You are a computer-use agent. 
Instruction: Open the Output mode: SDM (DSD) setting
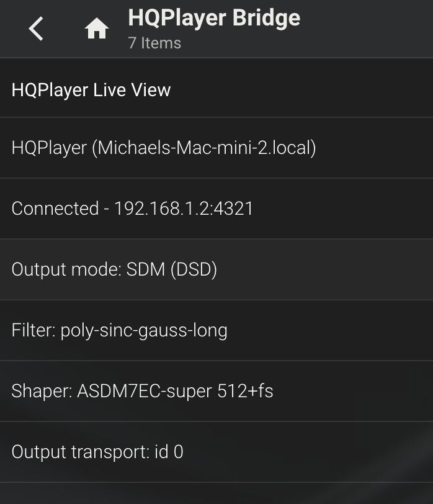click(216, 269)
